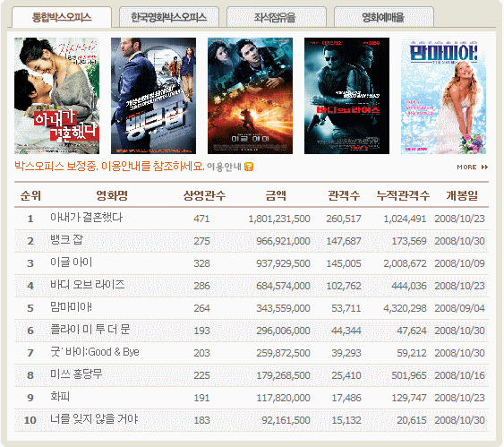Click the double-arrow icon next to MORE

point(484,168)
